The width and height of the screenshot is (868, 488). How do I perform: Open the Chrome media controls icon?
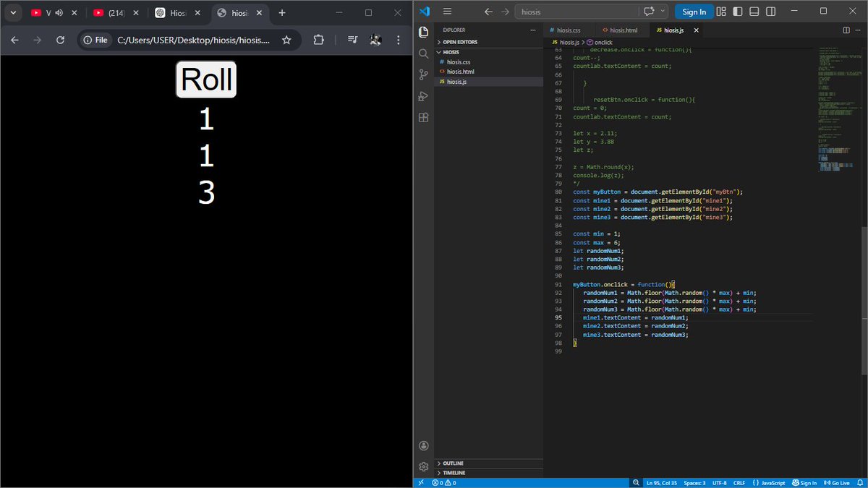point(352,40)
